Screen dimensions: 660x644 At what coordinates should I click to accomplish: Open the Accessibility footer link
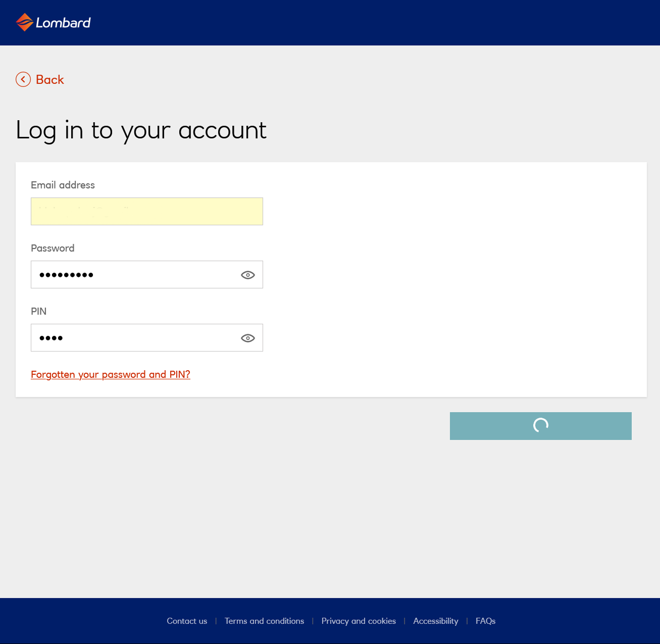tap(435, 621)
